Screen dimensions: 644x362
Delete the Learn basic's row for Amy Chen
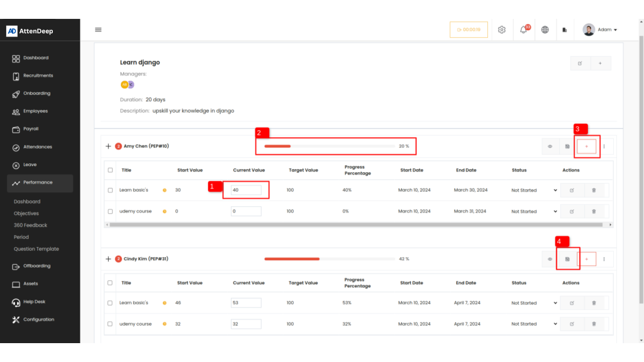click(x=594, y=190)
